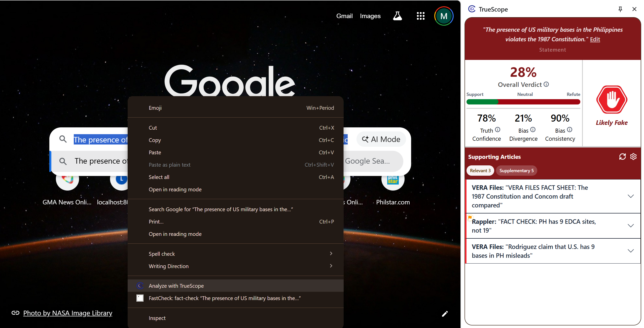This screenshot has width=644, height=328.
Task: Open the Spell check submenu arrow
Action: (x=331, y=253)
